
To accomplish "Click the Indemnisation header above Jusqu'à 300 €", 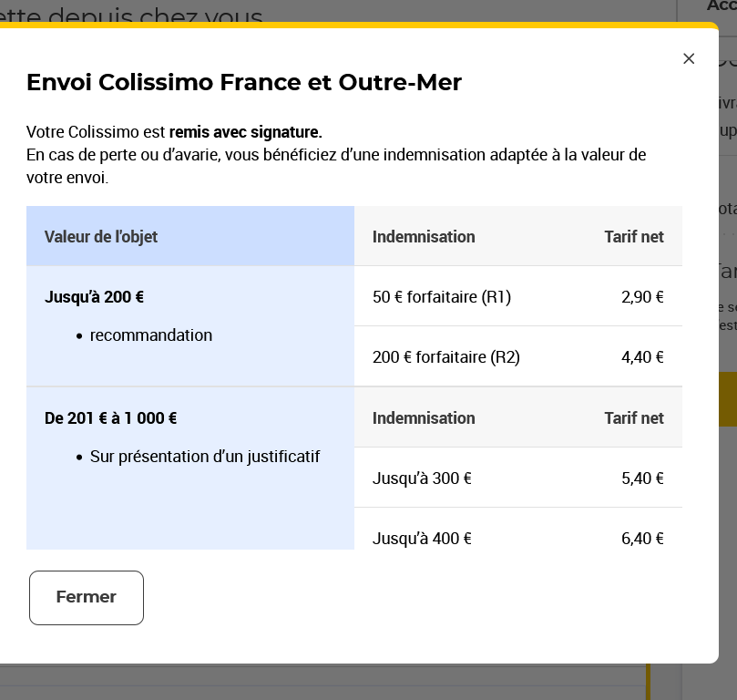I will [x=424, y=418].
